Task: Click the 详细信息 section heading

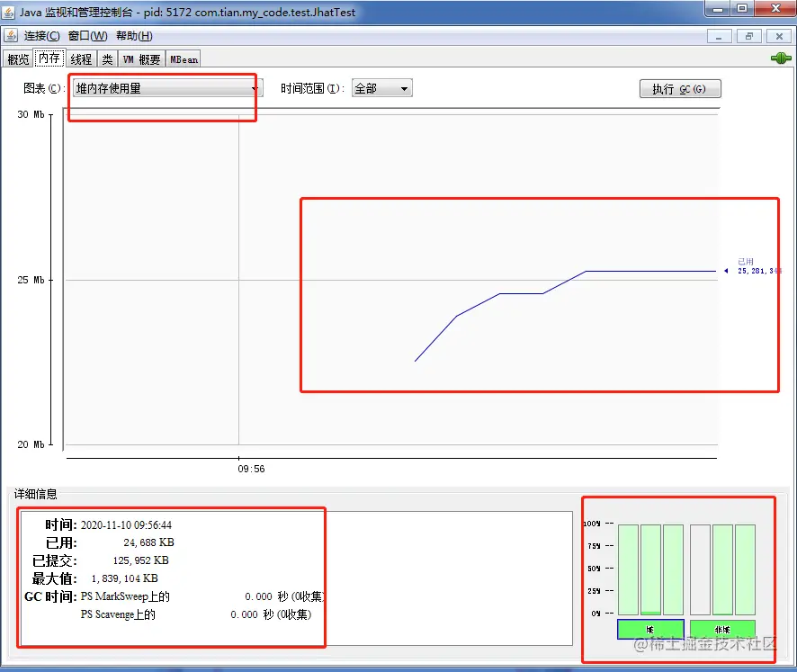Action: point(36,494)
